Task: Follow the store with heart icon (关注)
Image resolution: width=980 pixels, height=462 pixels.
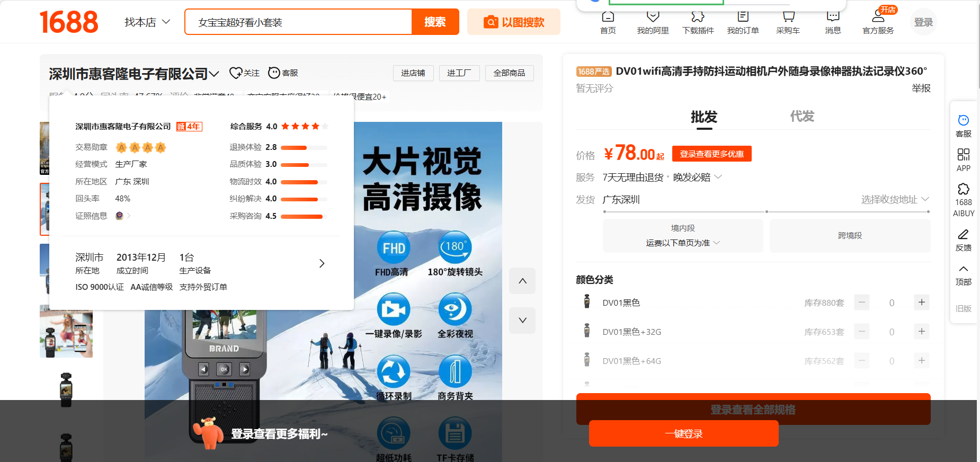Action: 236,73
